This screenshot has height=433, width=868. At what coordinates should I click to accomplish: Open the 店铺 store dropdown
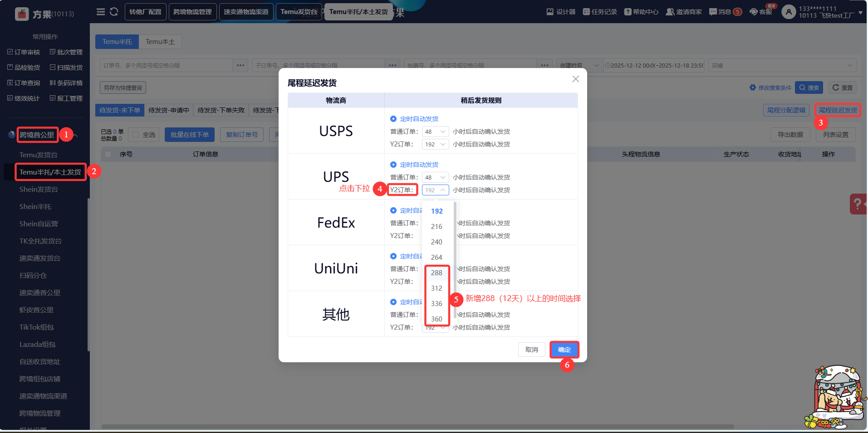click(782, 65)
